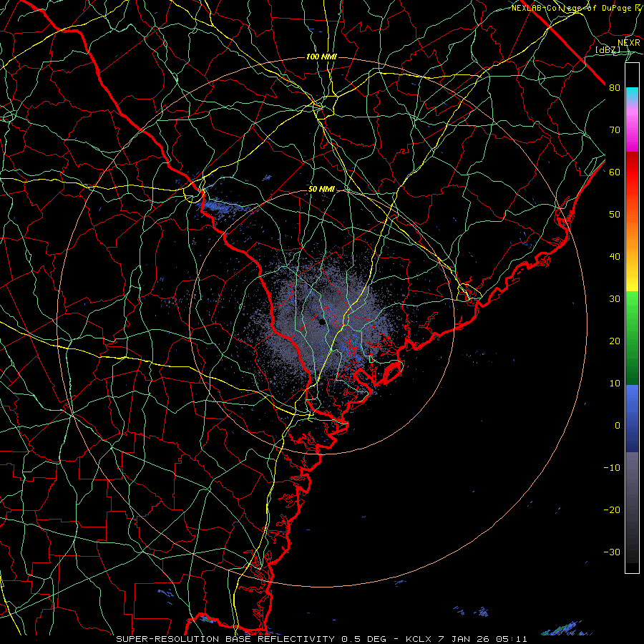The width and height of the screenshot is (644, 644).
Task: Click the cyan segment atop the color bar
Action: pos(632,94)
